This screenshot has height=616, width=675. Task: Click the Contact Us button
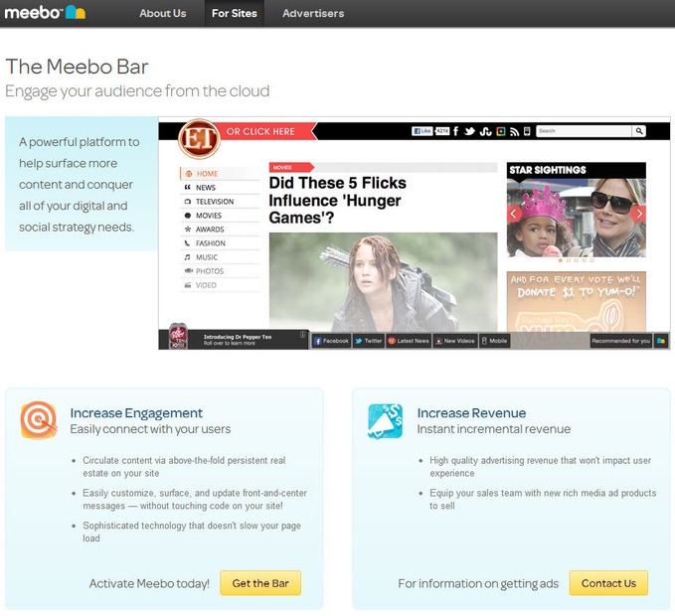point(608,583)
